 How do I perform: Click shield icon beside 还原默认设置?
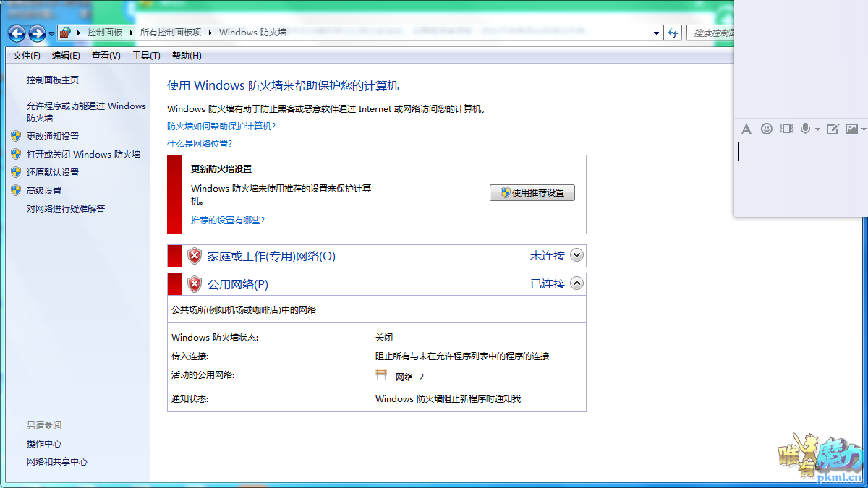tap(16, 172)
